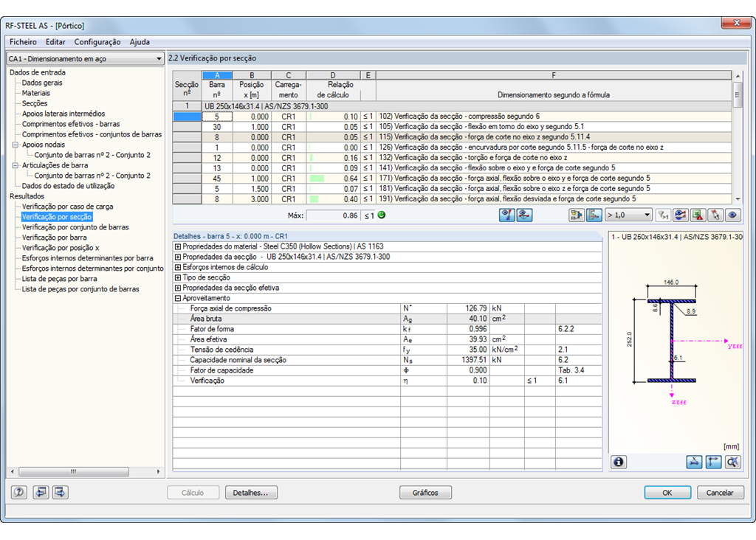The width and height of the screenshot is (756, 540).
Task: Open the CA1 - Dimensionamento em aço dropdown
Action: point(86,58)
